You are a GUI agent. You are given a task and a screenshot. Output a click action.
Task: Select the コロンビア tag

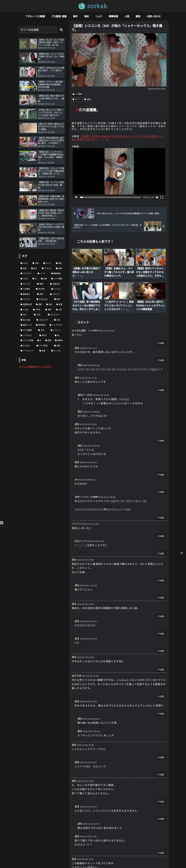tap(42, 320)
